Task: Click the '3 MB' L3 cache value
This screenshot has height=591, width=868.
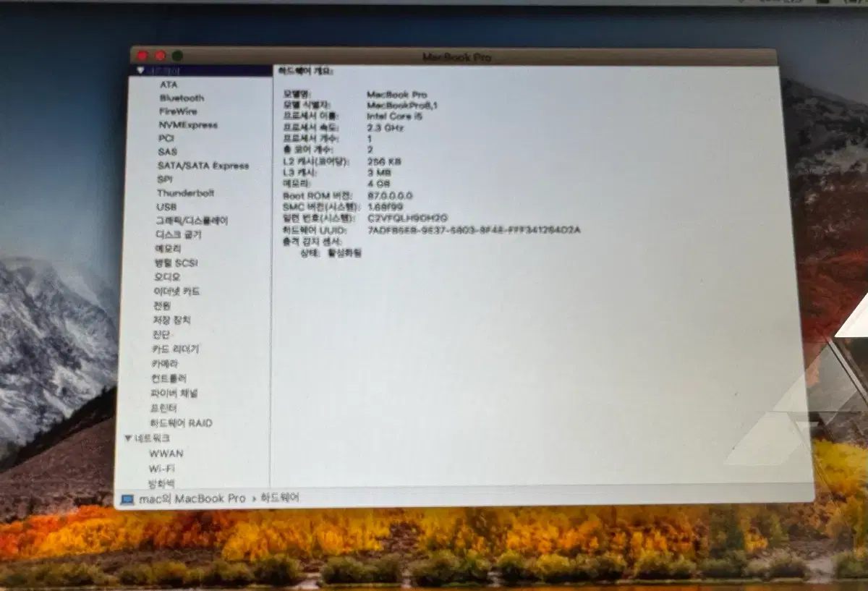Action: pos(379,172)
